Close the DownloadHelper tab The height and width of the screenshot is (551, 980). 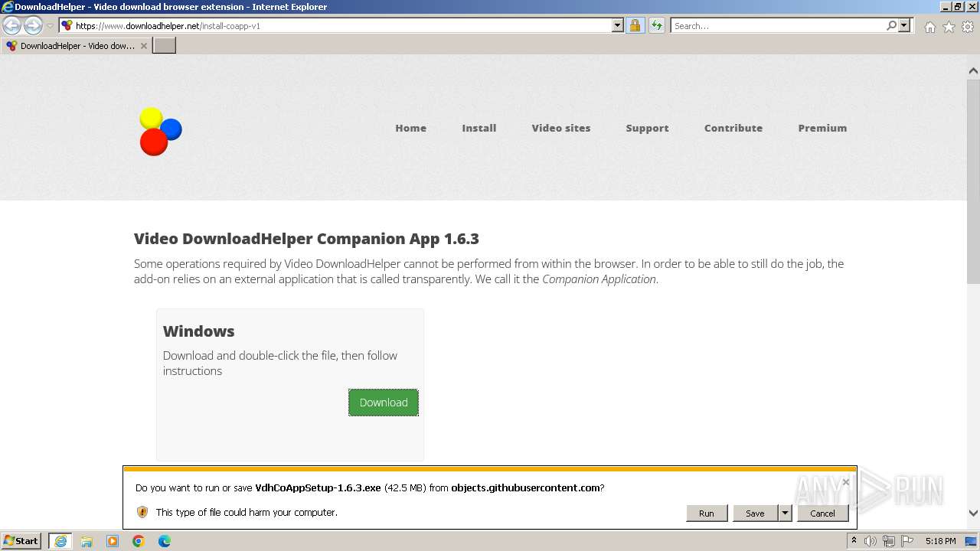tap(143, 46)
